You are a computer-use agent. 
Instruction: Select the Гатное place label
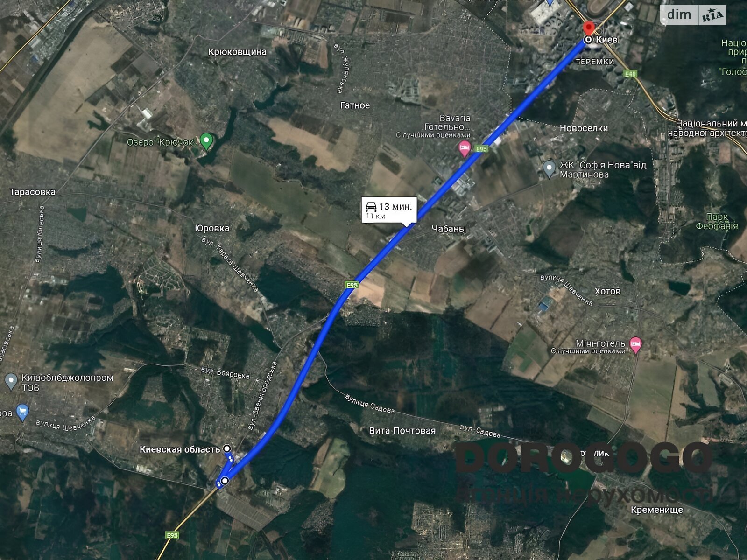click(355, 105)
